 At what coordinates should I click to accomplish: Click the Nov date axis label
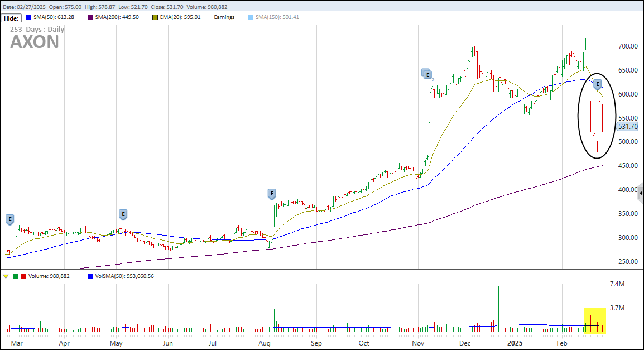[418, 343]
